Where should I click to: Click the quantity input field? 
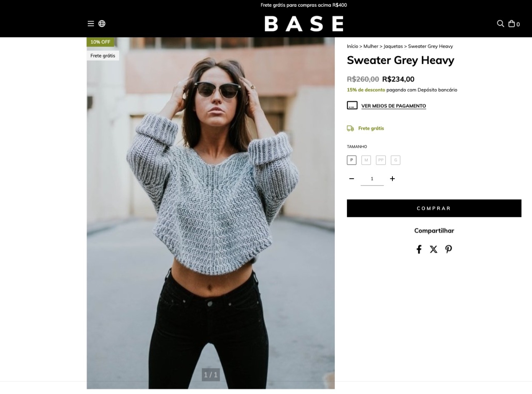372,179
